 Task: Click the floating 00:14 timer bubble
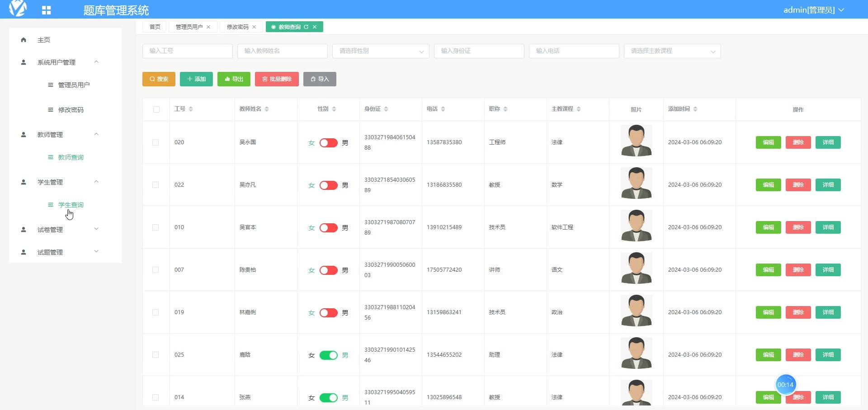tap(786, 385)
